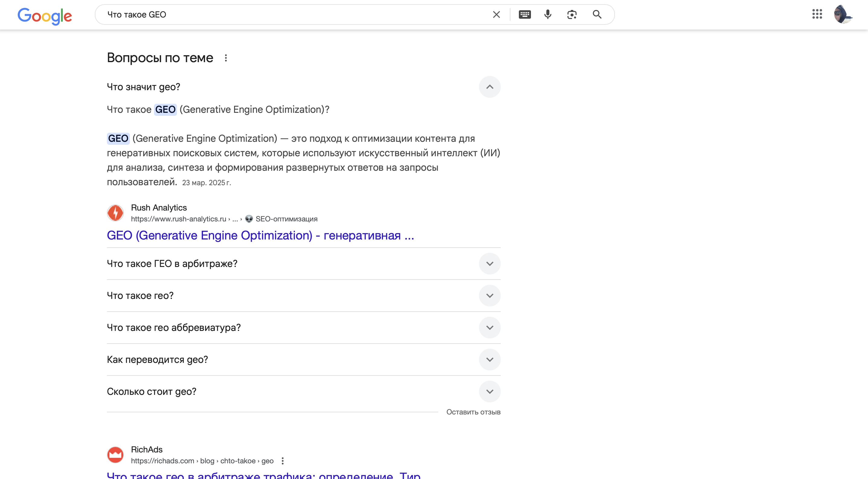Open search by image camera icon
This screenshot has width=868, height=479.
572,14
